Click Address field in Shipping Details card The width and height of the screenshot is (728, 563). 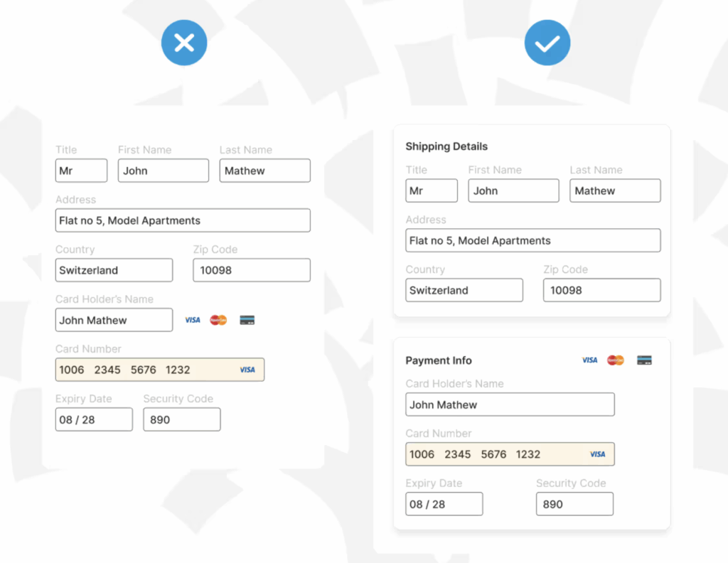[x=532, y=240]
